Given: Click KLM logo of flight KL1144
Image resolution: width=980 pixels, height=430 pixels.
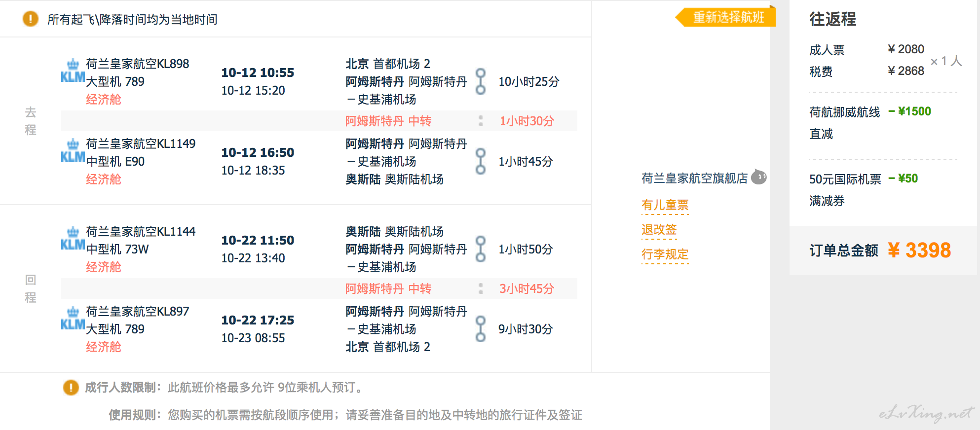Looking at the screenshot, I should (x=73, y=239).
